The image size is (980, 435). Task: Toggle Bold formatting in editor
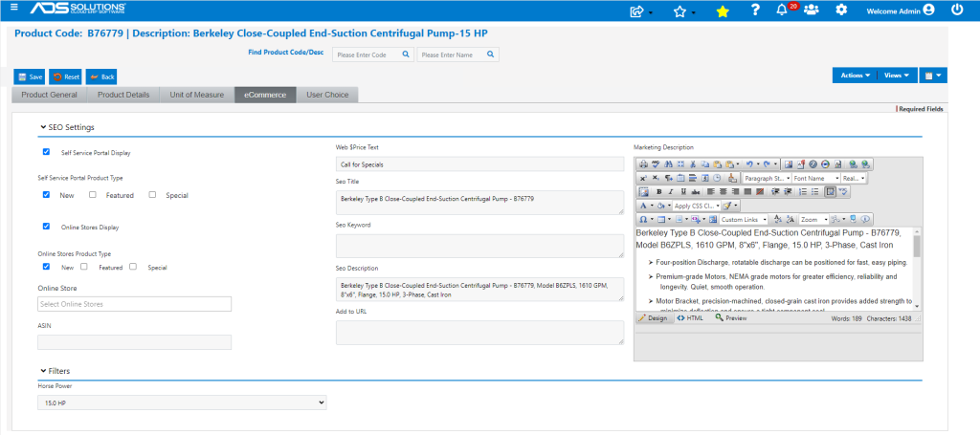click(659, 191)
